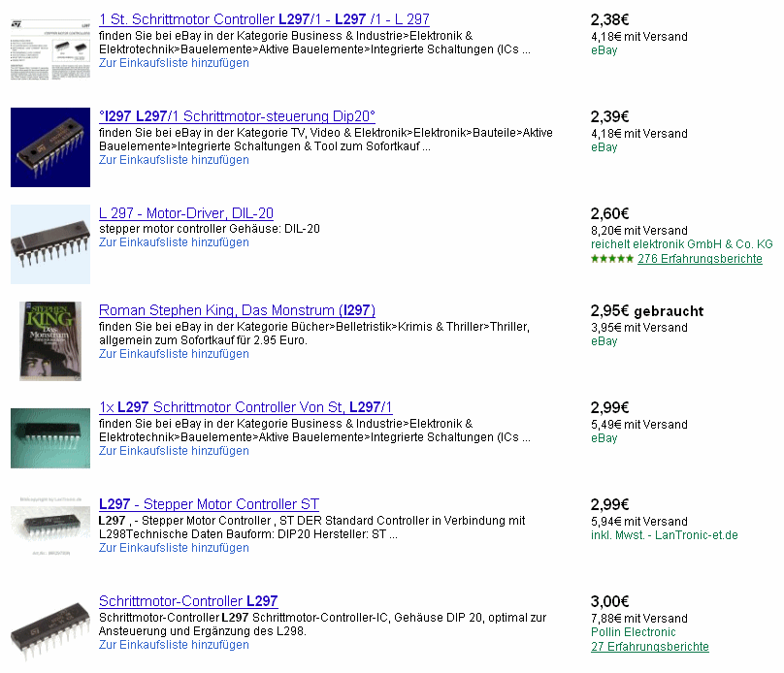
Task: Add Stepper Motor Controller ST to Einkaufsliste
Action: click(x=174, y=548)
